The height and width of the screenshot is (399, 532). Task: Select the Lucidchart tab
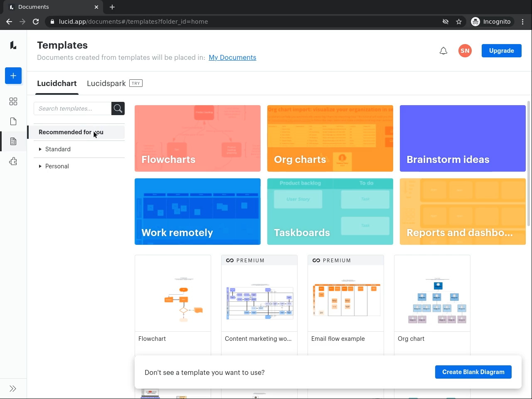(57, 83)
